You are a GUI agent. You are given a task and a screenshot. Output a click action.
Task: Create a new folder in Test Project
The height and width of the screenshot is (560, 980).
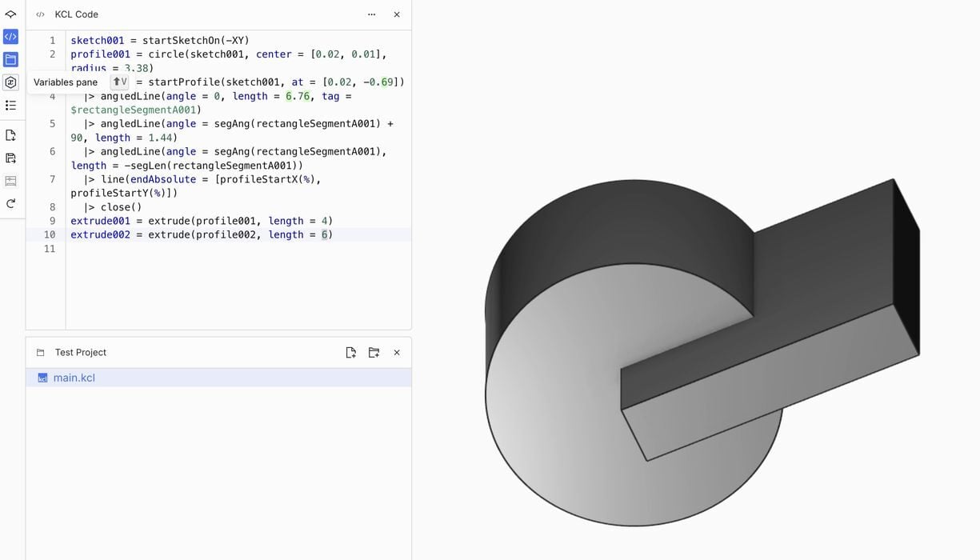(x=374, y=353)
